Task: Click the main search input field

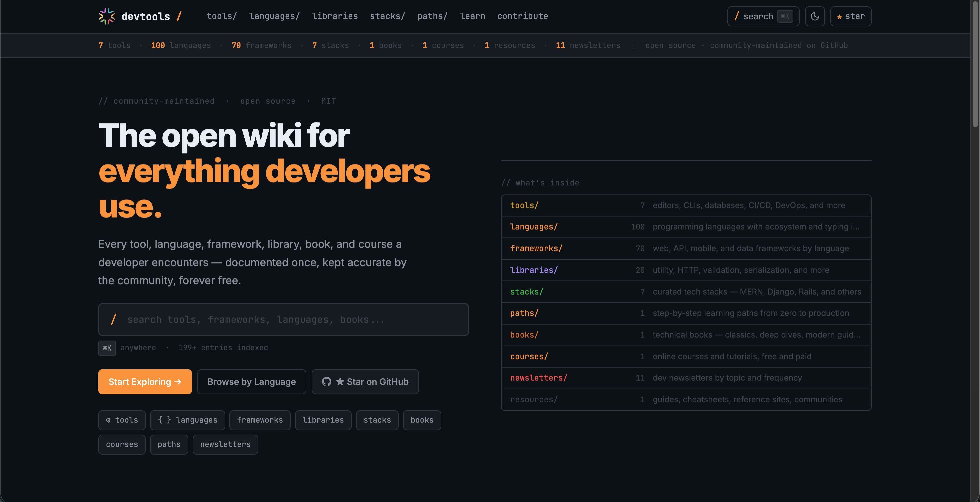Action: coord(283,319)
